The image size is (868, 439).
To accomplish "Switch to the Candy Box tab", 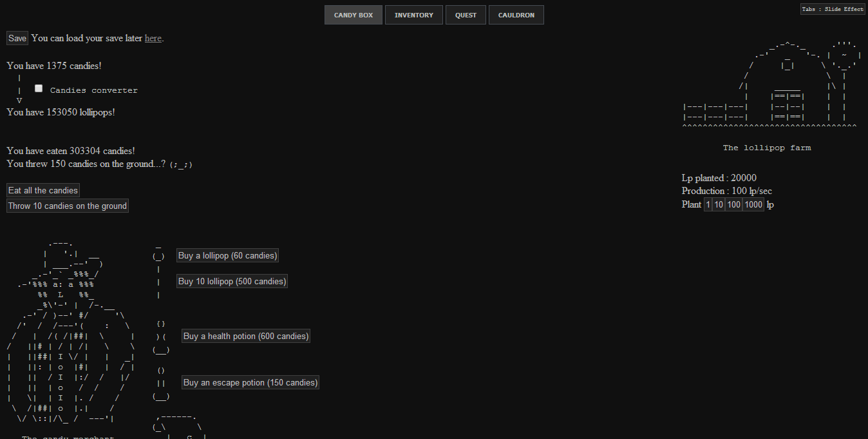I will (x=354, y=15).
